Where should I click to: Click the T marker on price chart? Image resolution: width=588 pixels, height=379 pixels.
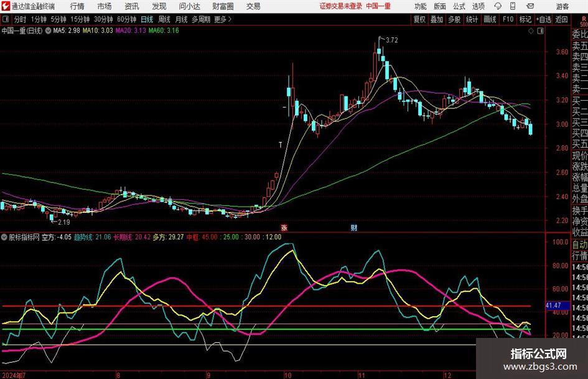tap(281, 145)
